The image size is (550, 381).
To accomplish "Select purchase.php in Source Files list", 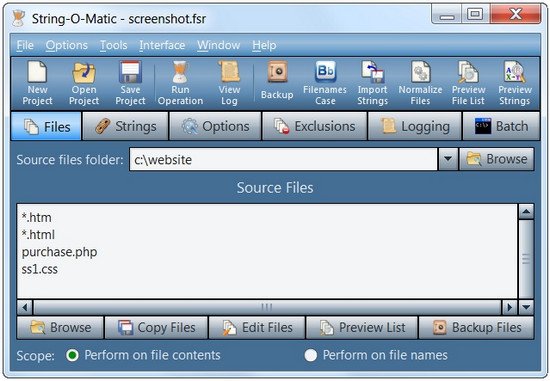I will (59, 252).
